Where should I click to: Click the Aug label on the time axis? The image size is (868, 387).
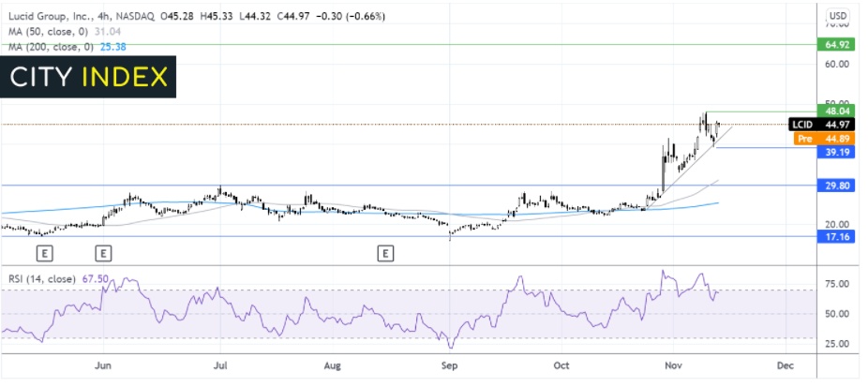(332, 366)
